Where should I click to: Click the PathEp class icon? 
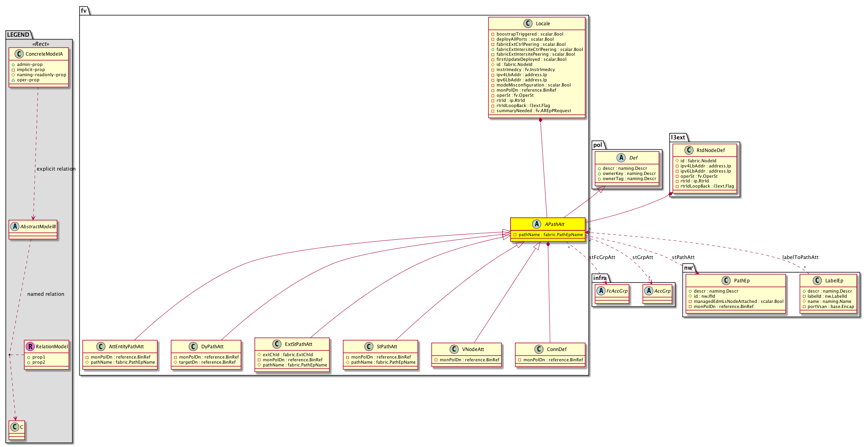(726, 281)
